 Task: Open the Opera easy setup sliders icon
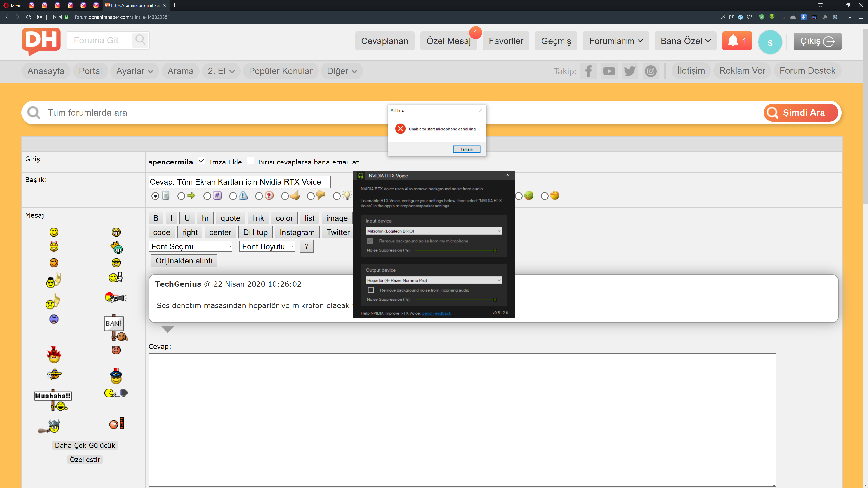coord(861,17)
